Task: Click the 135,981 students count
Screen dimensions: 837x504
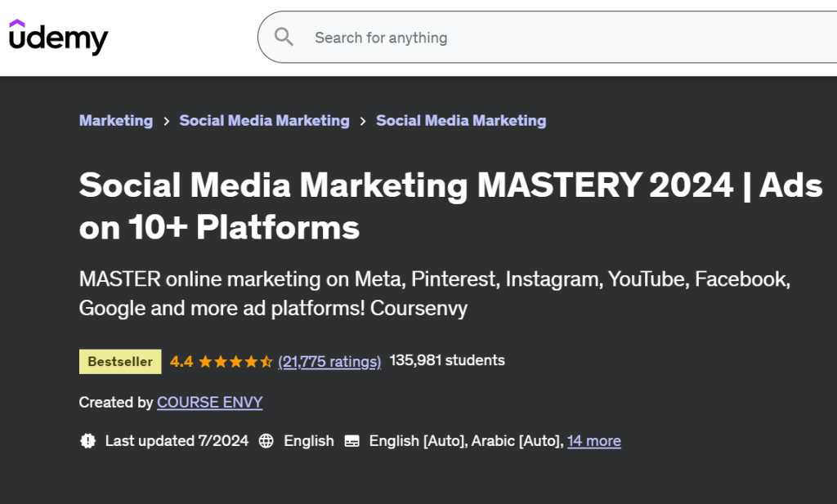Action: coord(447,360)
